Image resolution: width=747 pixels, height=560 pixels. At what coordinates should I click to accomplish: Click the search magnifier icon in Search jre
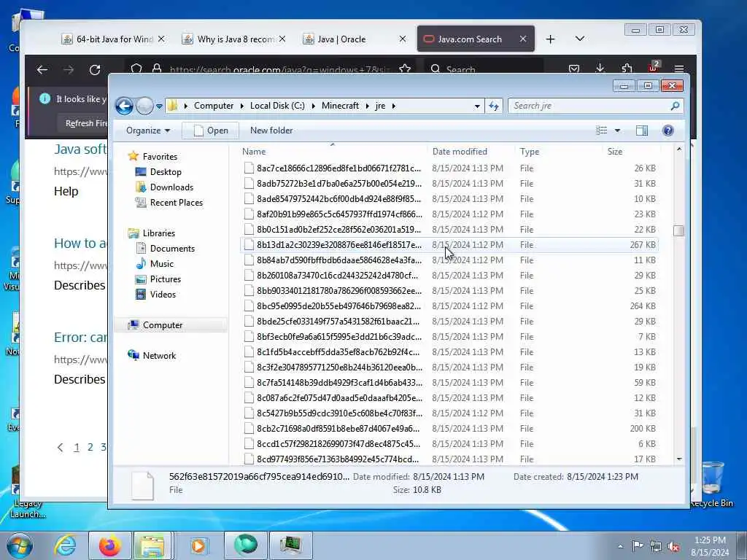(x=675, y=106)
